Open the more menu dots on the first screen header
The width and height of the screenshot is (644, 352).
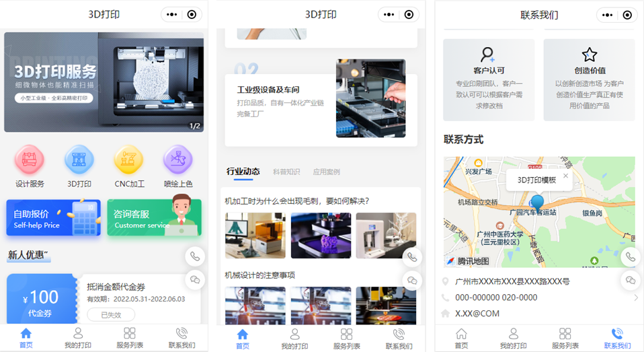coord(171,14)
